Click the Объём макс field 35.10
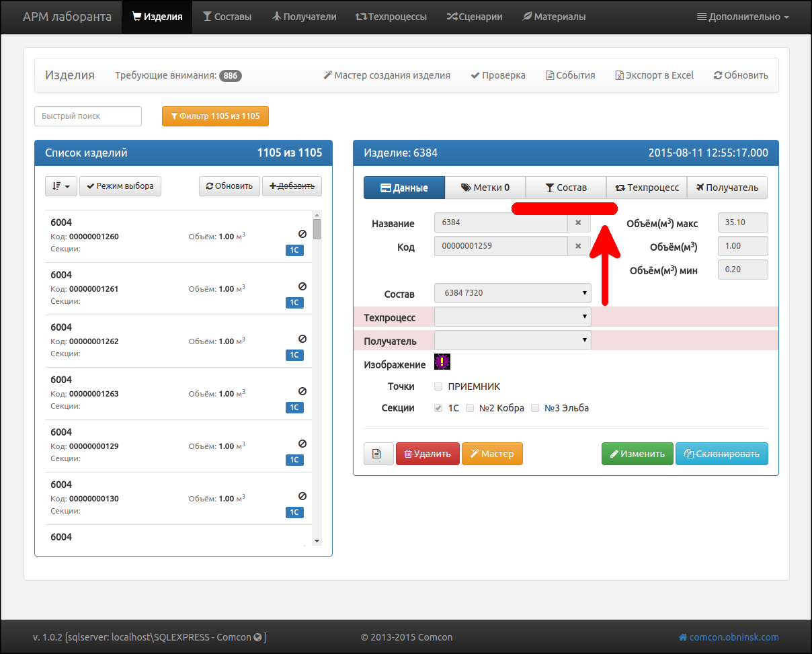The width and height of the screenshot is (812, 654). [x=743, y=222]
